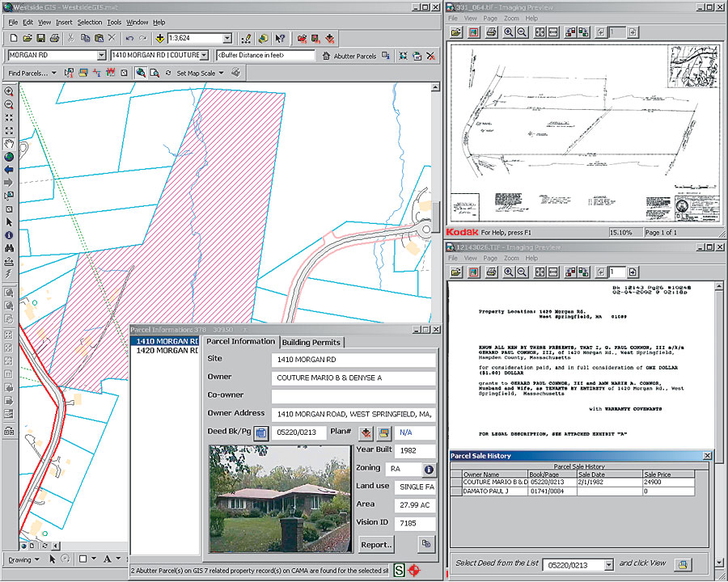The image size is (728, 582).
Task: Click the deed book icon next to Deed Bk/Pg
Action: 261,433
